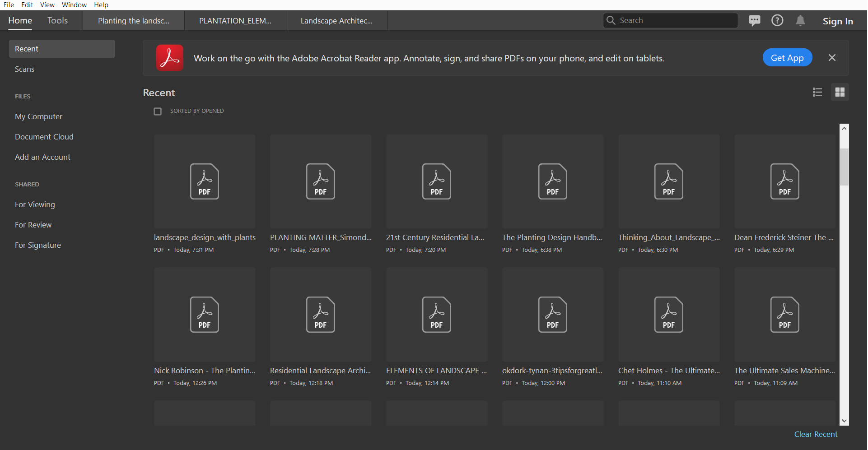Open the landscape_design_with_plants PDF thumbnail
The height and width of the screenshot is (450, 868).
pos(205,181)
